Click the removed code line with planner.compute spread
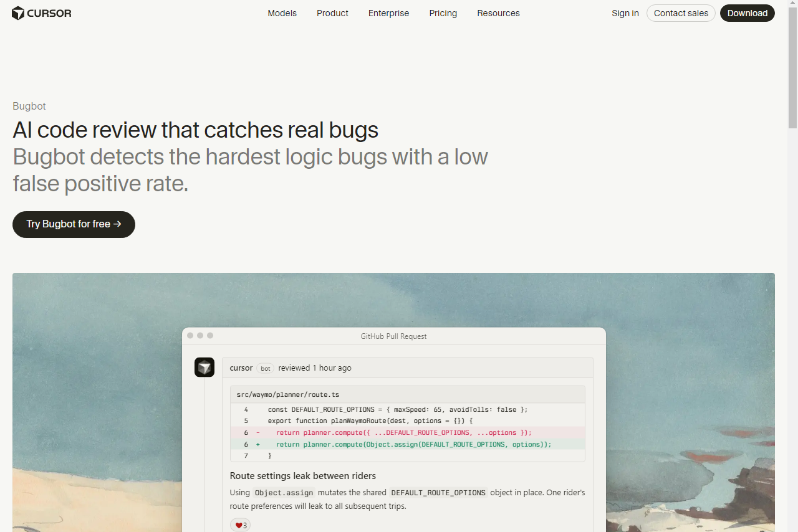 (x=408, y=432)
